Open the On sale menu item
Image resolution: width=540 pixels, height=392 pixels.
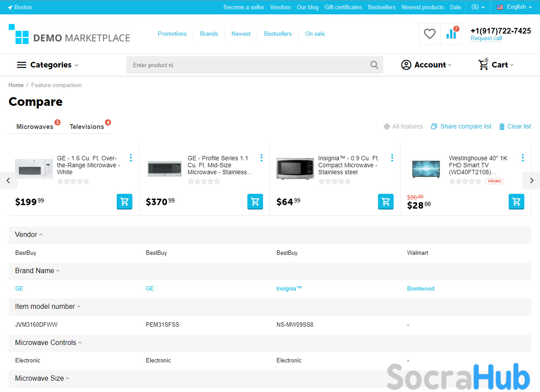(315, 34)
